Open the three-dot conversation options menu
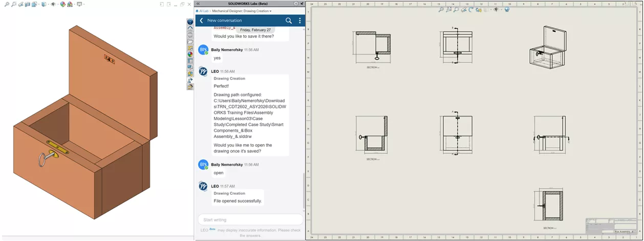Screen dimensions: 644x241 [300, 21]
